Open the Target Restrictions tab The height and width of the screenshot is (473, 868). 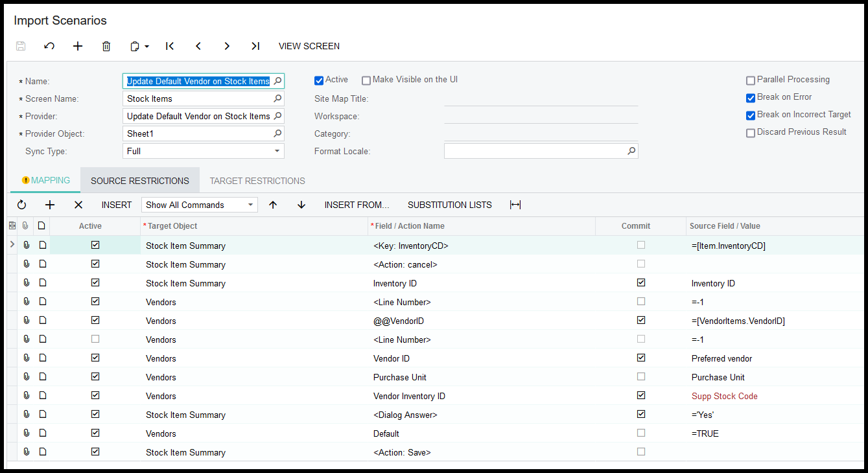(x=257, y=181)
